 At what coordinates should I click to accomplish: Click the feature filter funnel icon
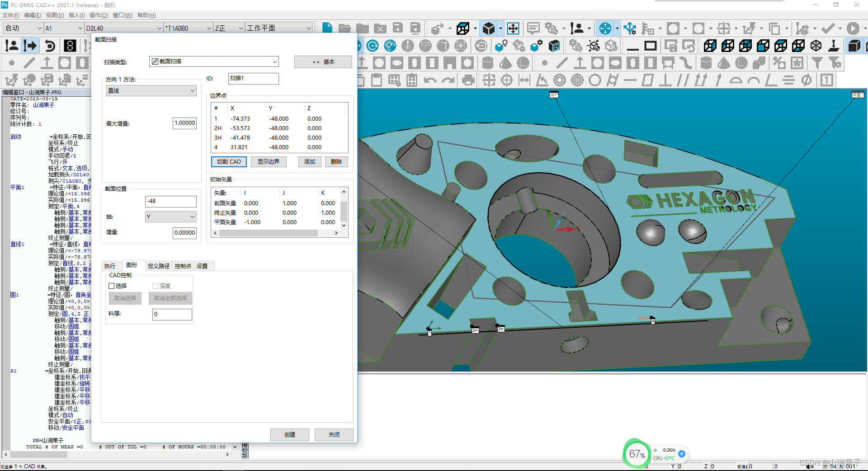(x=817, y=63)
